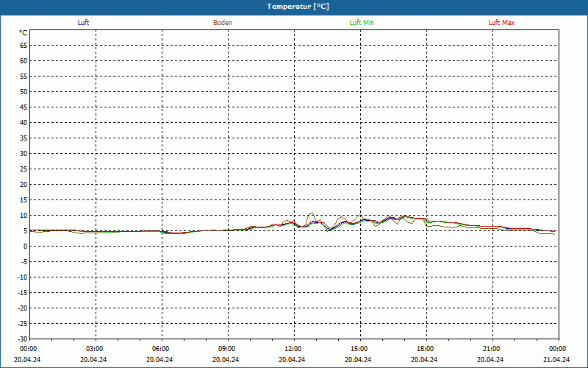The height and width of the screenshot is (368, 588).
Task: Click the 45 value on the y-axis
Action: [24, 107]
